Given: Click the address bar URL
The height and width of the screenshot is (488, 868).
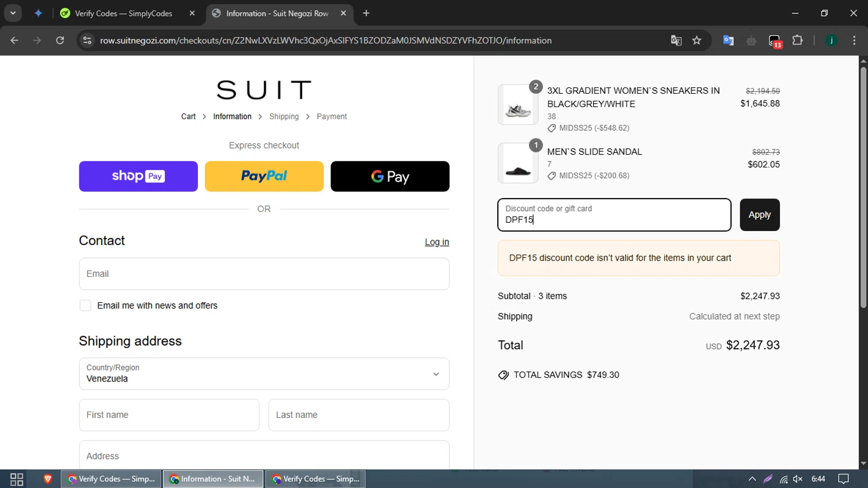Looking at the screenshot, I should coord(325,41).
